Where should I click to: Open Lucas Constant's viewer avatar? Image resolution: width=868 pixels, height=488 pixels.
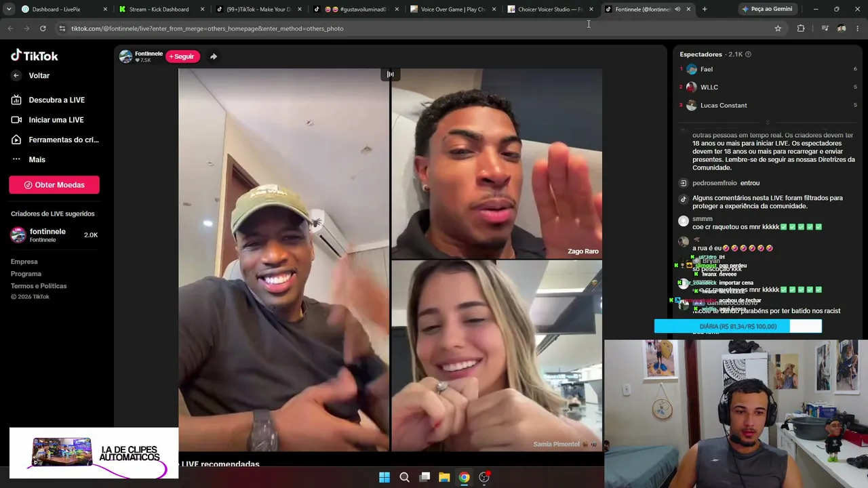coord(691,106)
